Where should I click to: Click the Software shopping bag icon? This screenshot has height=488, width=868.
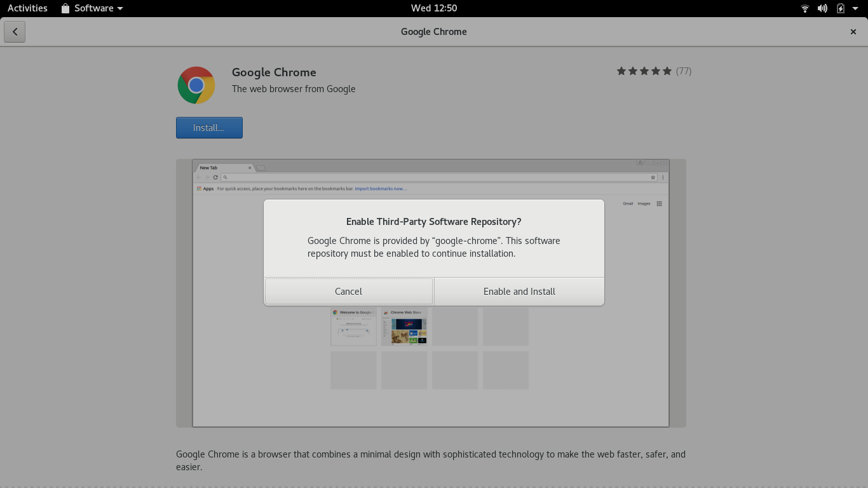pos(65,8)
